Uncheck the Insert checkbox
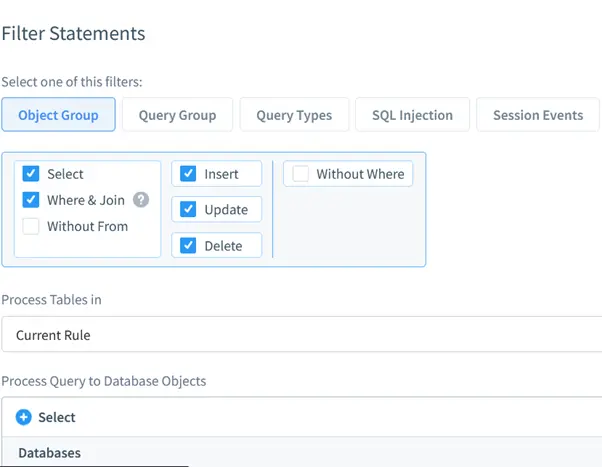Viewport: 602px width, 467px height. 188,174
